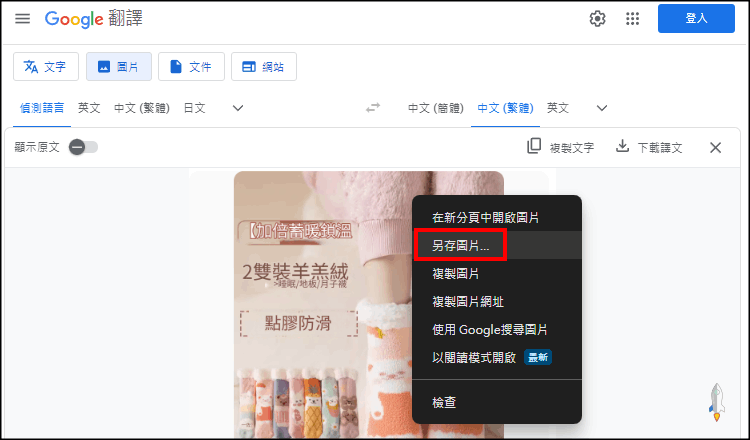Click the 加倍蓄暖鎖溫 text on image
This screenshot has height=440, width=750.
[x=300, y=231]
